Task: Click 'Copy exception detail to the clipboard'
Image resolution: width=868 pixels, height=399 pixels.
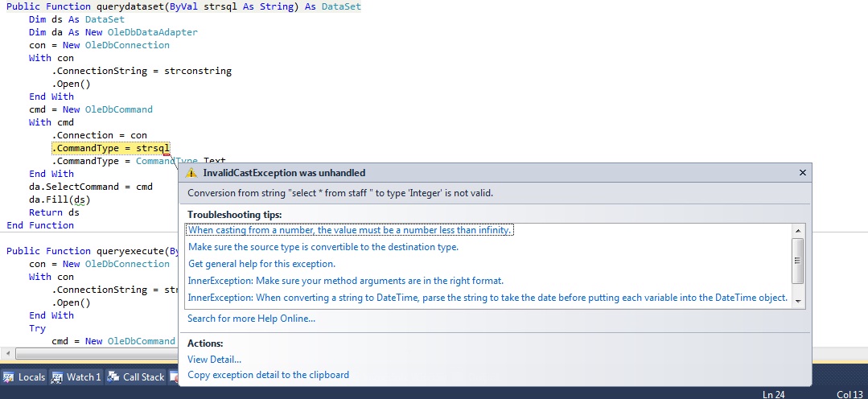Action: click(269, 375)
